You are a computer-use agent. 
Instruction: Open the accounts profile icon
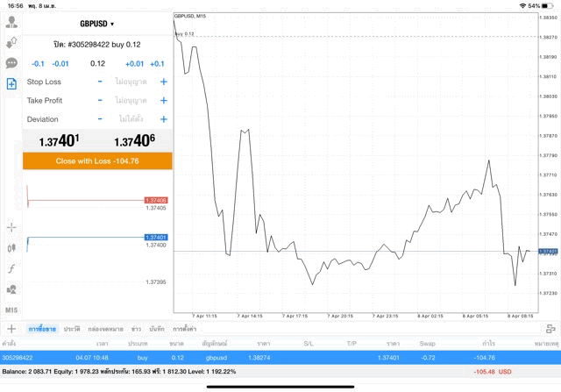pos(11,22)
